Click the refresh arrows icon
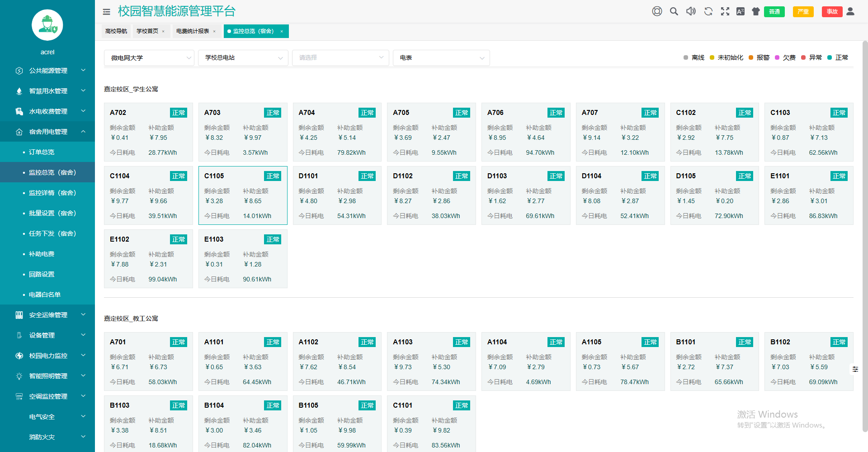Viewport: 868px width, 452px height. [708, 11]
